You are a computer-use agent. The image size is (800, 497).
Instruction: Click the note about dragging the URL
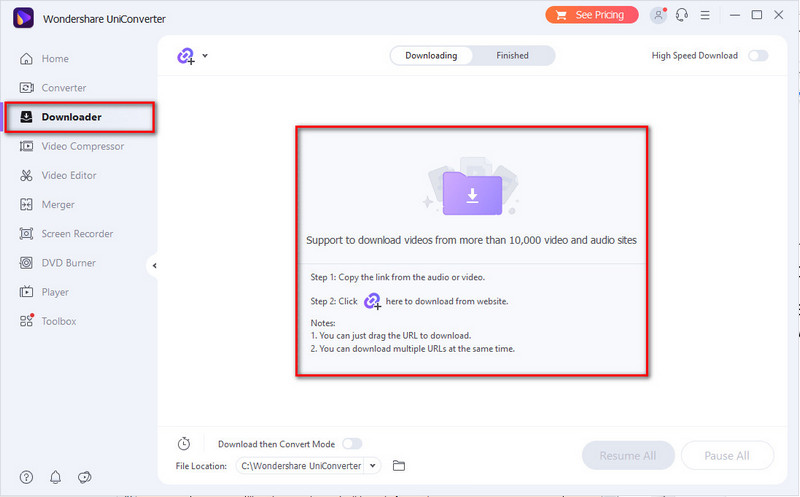[391, 336]
